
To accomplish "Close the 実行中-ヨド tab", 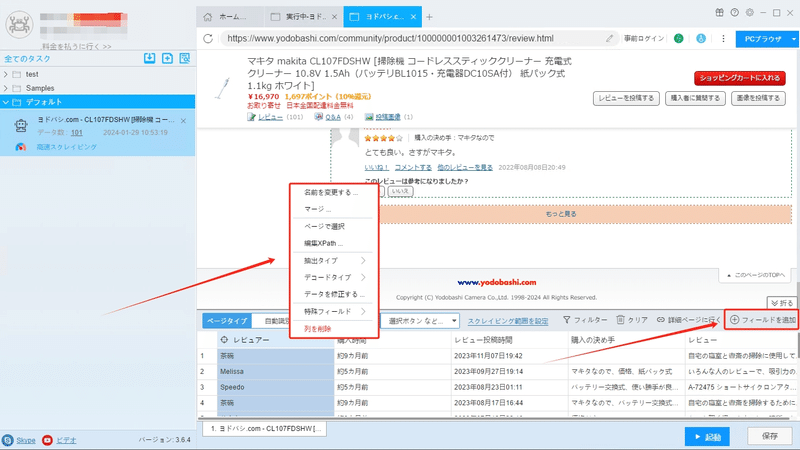I will coord(334,17).
